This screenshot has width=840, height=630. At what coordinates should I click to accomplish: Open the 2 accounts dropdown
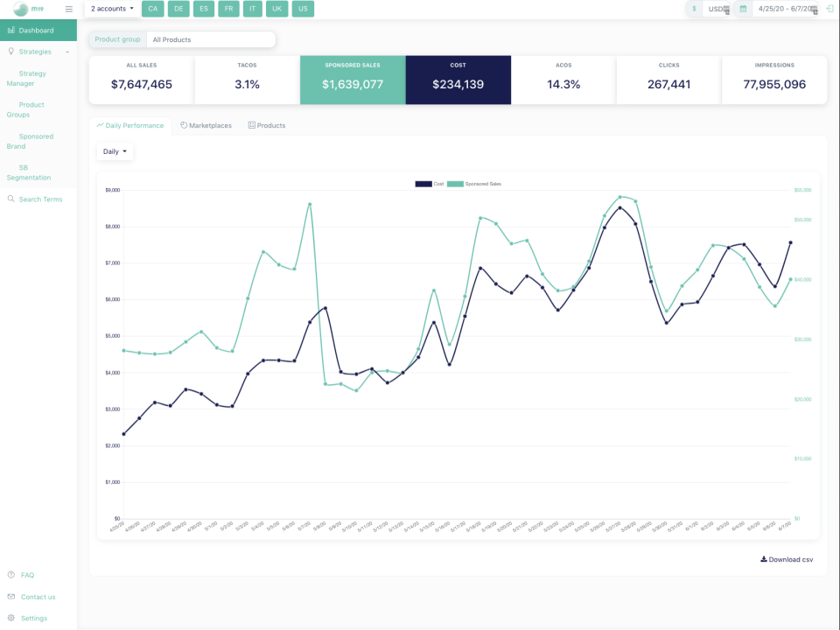(x=110, y=9)
